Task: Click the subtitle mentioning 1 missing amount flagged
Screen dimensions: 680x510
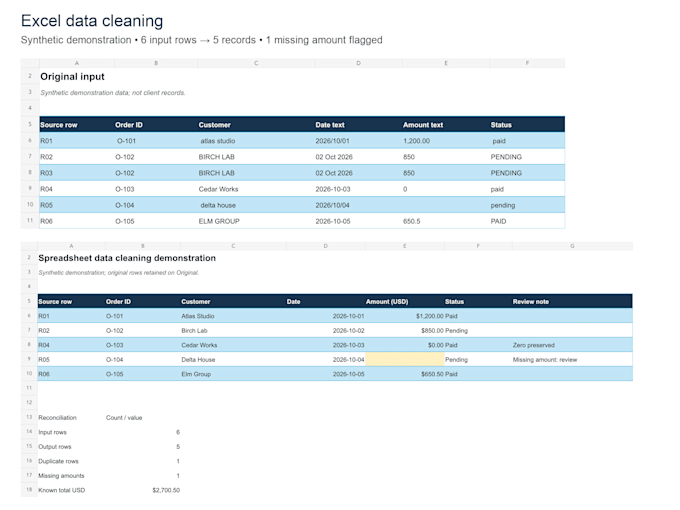Action: [x=202, y=40]
